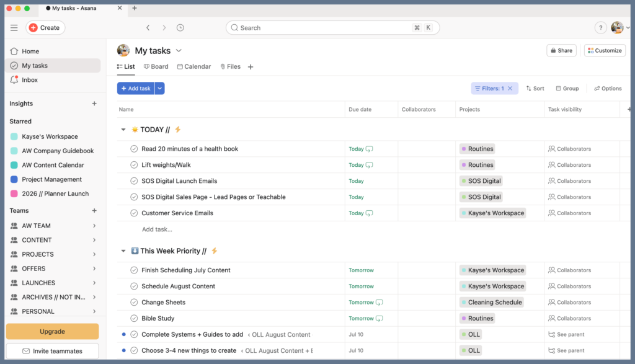The image size is (635, 364).
Task: Complete the SOS Digital Launch Emails task
Action: click(x=134, y=181)
